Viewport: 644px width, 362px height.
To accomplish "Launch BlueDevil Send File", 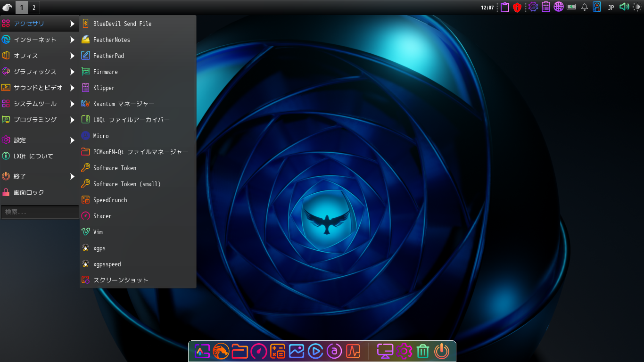I will (138, 24).
